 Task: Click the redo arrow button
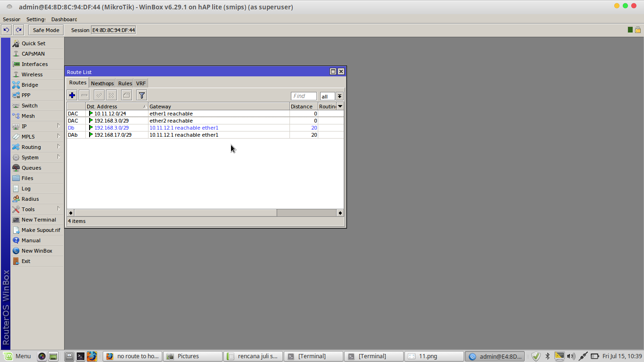tap(18, 30)
